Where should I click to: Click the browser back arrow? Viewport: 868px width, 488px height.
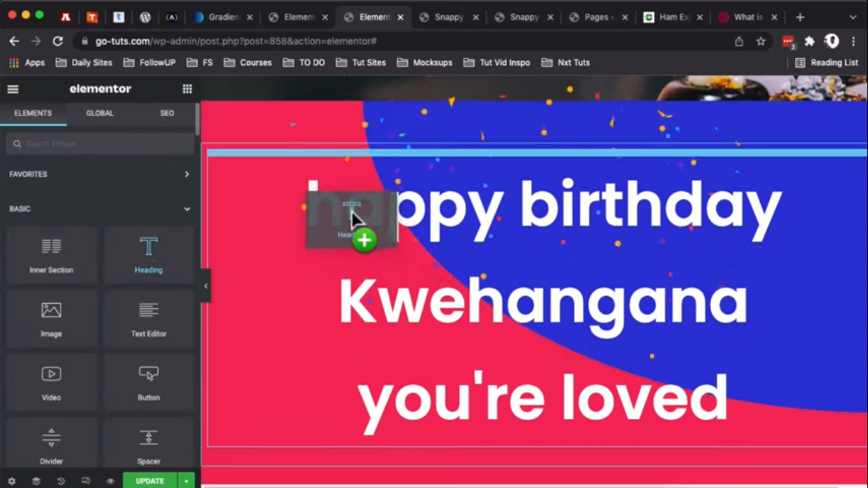pos(14,41)
